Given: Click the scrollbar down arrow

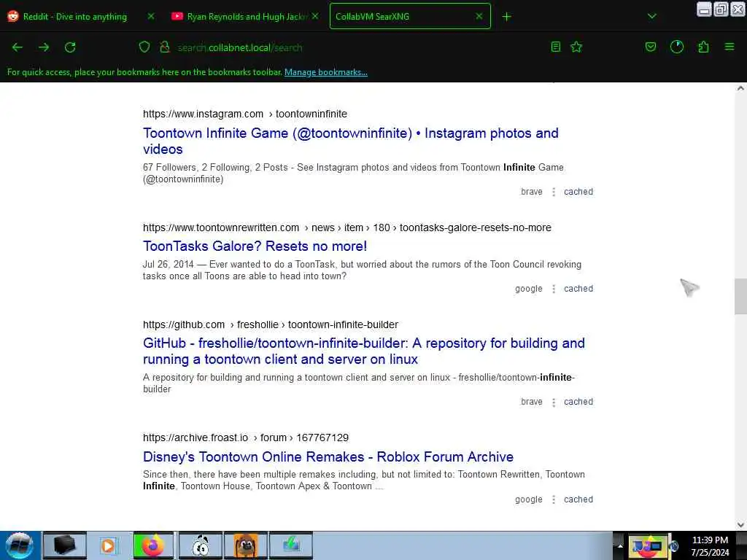Looking at the screenshot, I should (x=740, y=525).
